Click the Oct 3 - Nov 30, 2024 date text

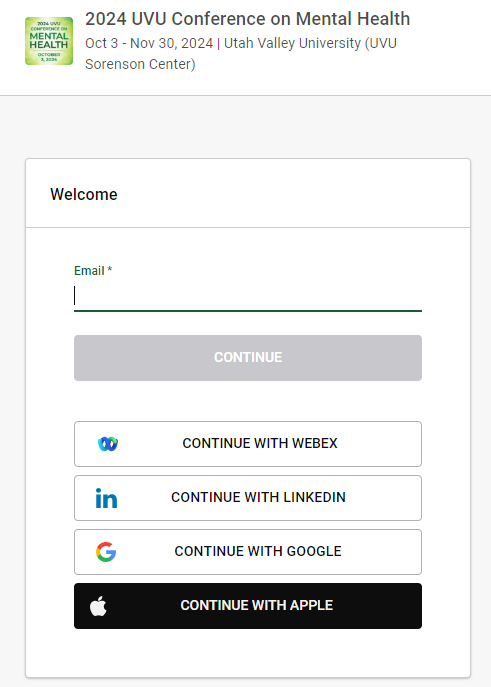click(149, 43)
